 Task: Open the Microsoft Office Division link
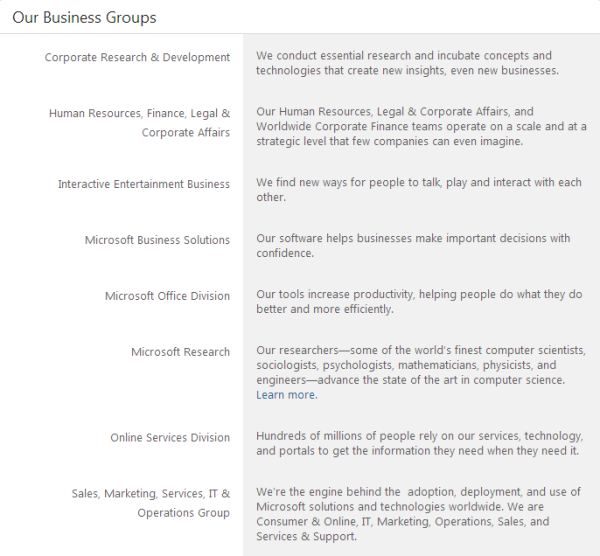tap(167, 296)
